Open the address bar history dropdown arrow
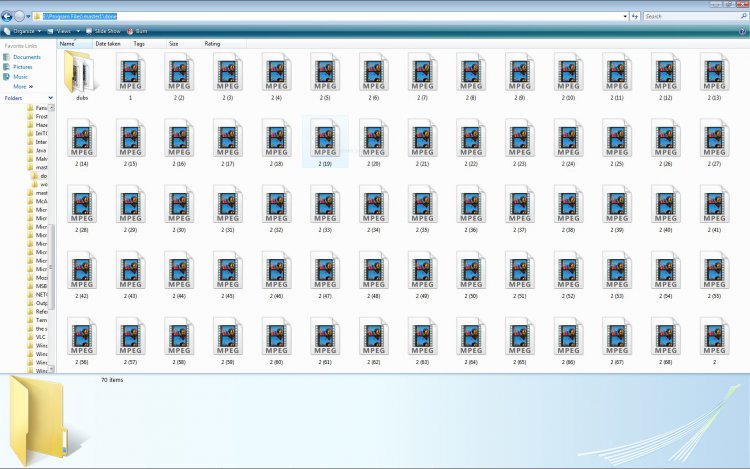Screen dimensions: 750x469 point(625,17)
